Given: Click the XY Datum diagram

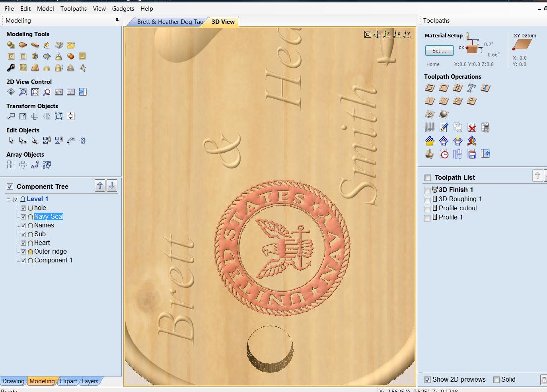Looking at the screenshot, I should point(522,45).
